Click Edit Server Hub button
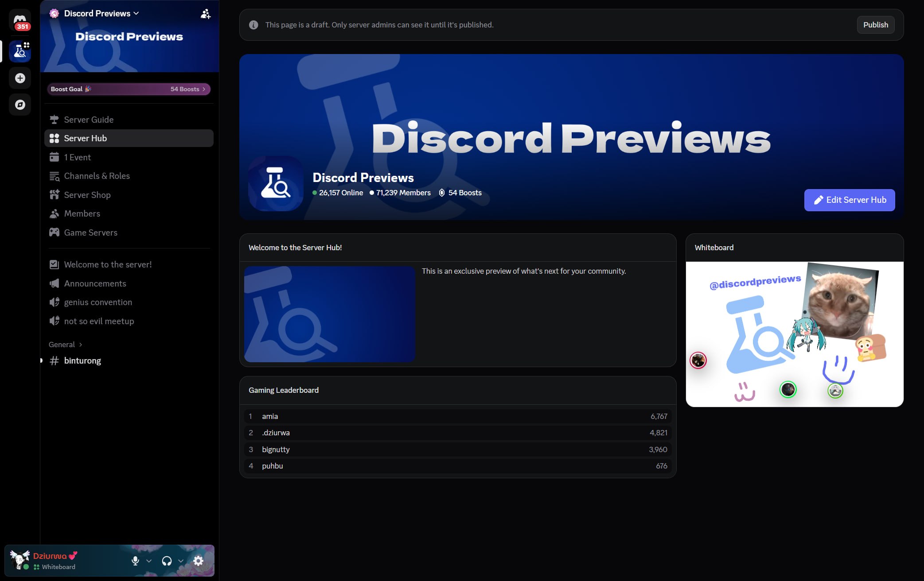Screen dimensions: 924x581 pyautogui.click(x=849, y=200)
